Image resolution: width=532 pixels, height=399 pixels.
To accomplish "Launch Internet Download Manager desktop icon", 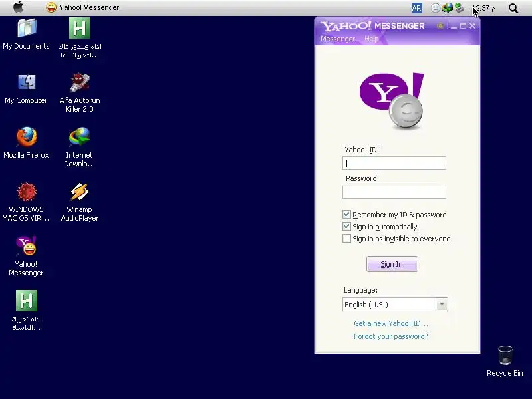I will point(80,137).
